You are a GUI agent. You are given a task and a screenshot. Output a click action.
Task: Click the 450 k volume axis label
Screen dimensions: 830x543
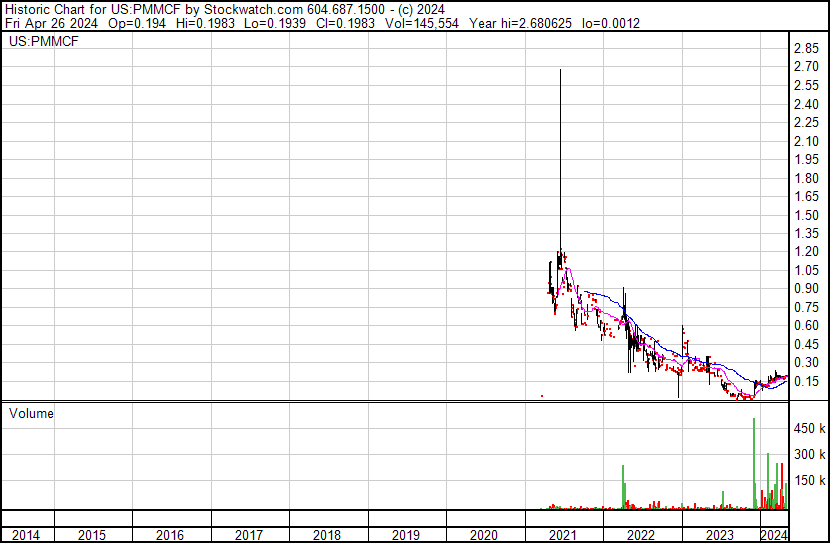(x=809, y=428)
